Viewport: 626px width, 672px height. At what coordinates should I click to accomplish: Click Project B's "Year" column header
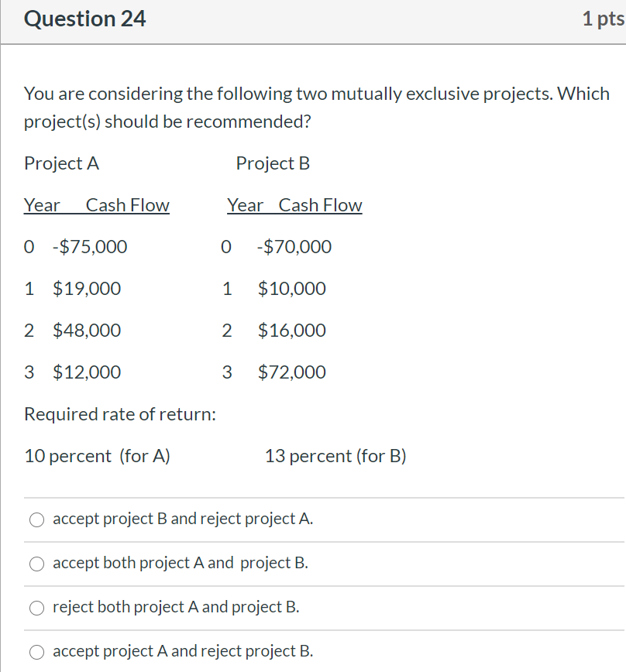click(x=245, y=205)
